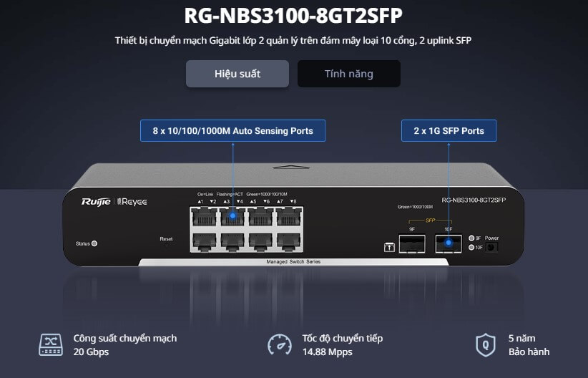This screenshot has height=378, width=588.
Task: Click the switching capacity icon
Action: [x=51, y=344]
